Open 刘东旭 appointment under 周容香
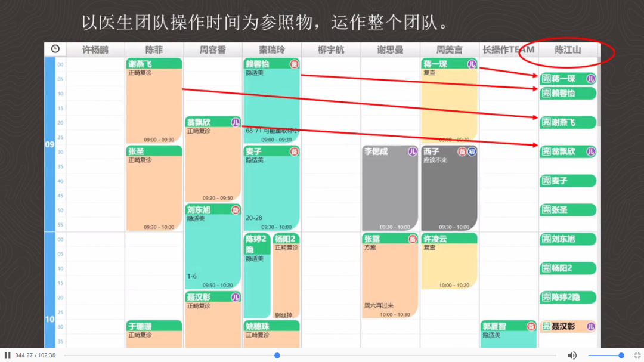This screenshot has width=644, height=362. coord(213,246)
